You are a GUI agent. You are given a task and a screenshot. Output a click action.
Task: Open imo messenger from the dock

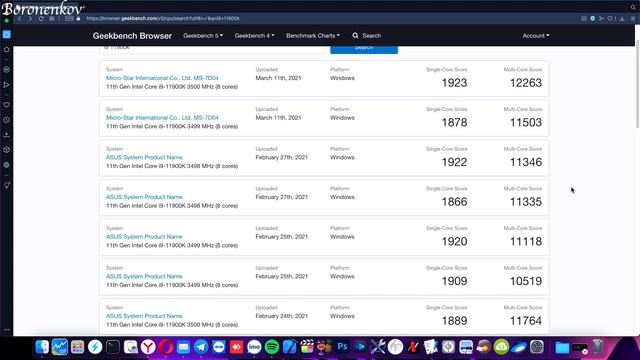254,347
